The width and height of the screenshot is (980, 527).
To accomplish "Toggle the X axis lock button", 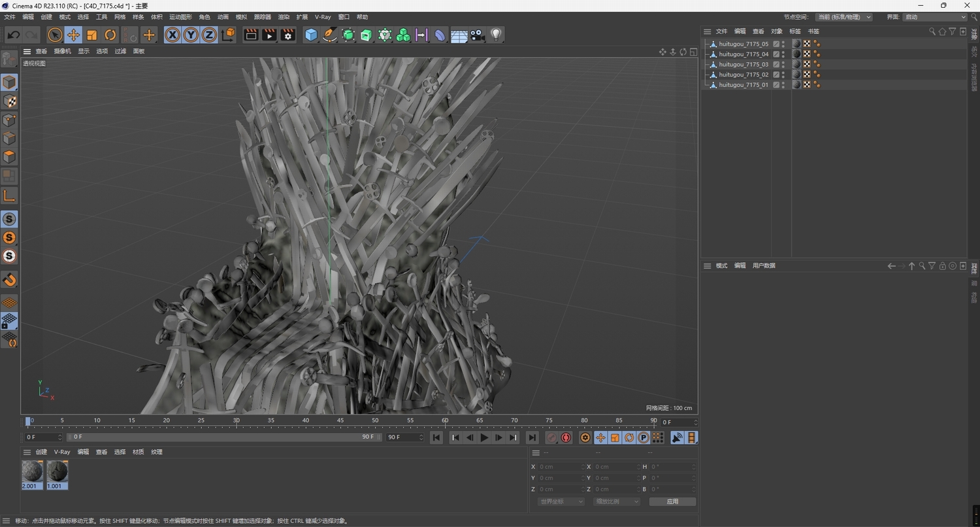I will (172, 35).
